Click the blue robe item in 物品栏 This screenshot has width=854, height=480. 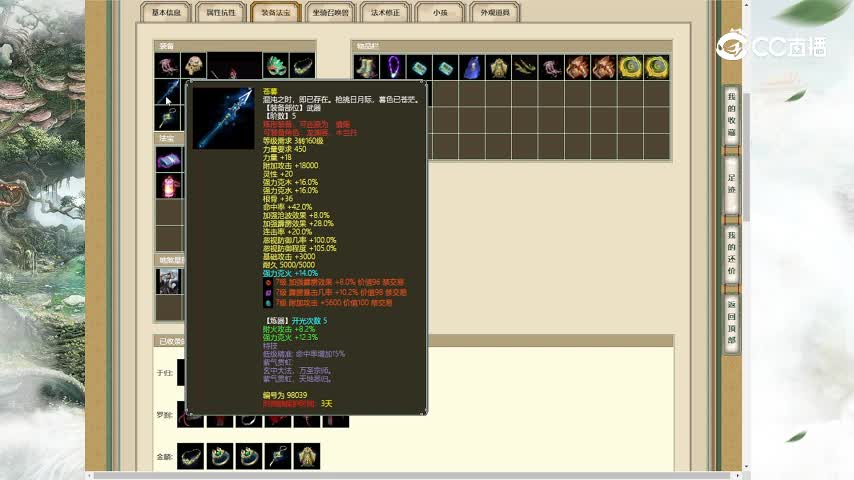(x=472, y=67)
